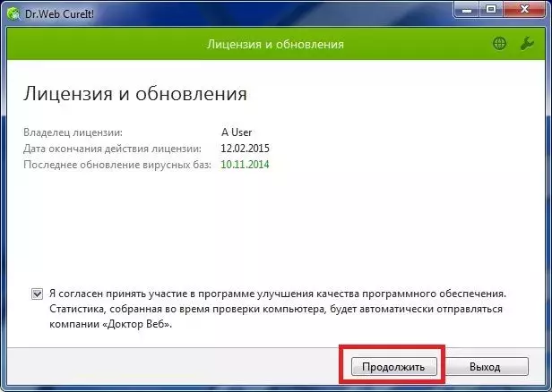
Task: Select the license owner value A User
Action: point(237,132)
